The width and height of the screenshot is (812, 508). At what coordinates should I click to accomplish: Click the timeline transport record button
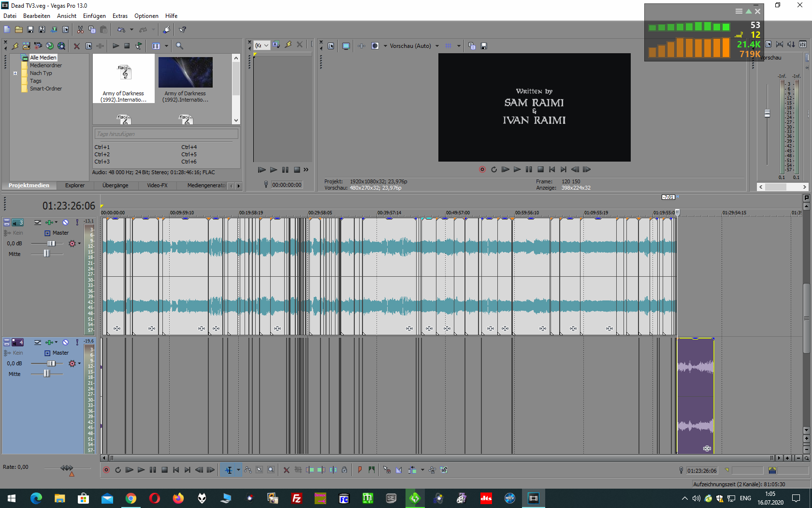tap(106, 470)
